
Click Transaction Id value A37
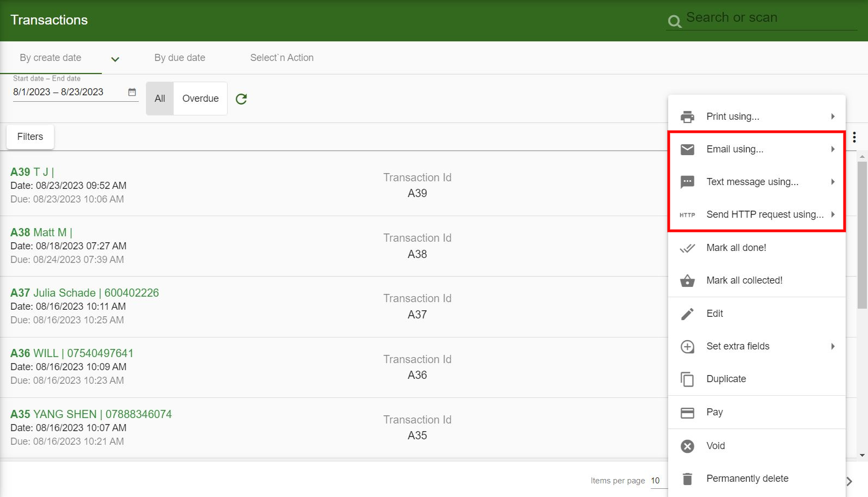coord(418,315)
